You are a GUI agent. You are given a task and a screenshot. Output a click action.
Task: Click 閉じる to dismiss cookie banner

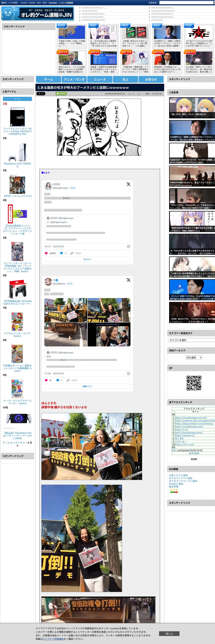point(169,633)
